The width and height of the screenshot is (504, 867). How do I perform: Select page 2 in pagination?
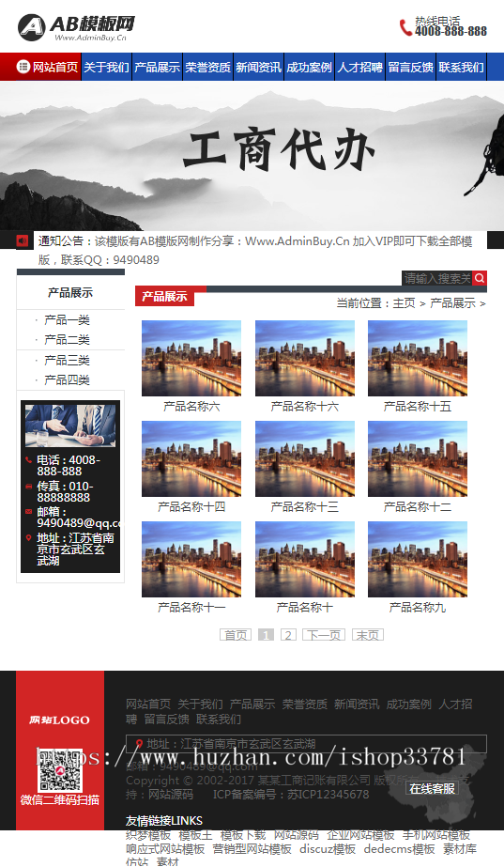pyautogui.click(x=288, y=635)
